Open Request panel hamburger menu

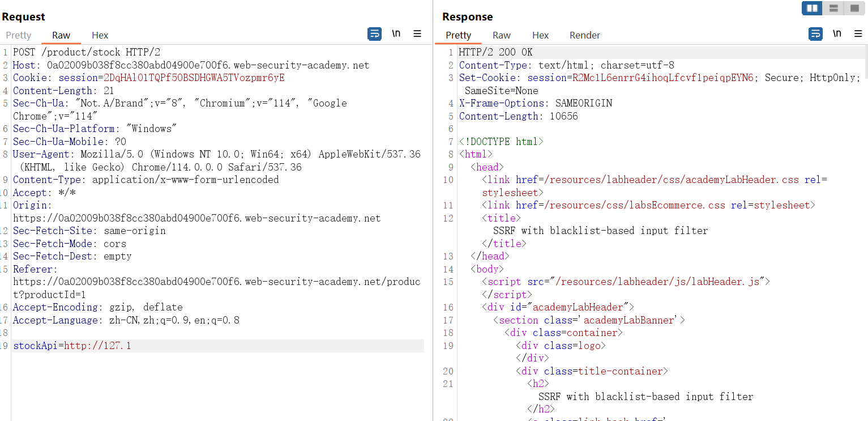(x=417, y=34)
